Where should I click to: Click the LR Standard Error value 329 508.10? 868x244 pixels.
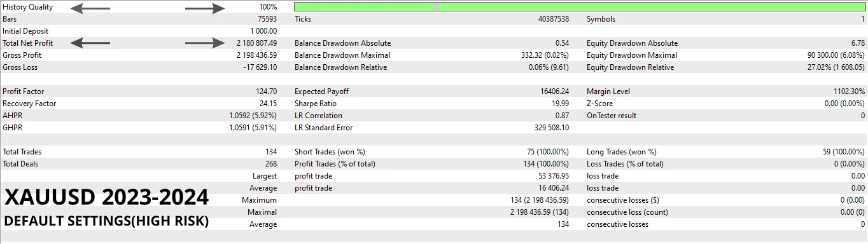pos(552,128)
